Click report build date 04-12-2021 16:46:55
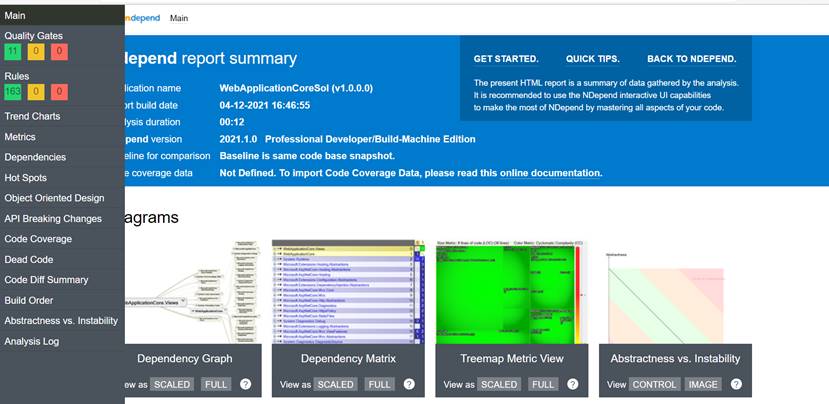This screenshot has height=404, width=829. coord(265,105)
